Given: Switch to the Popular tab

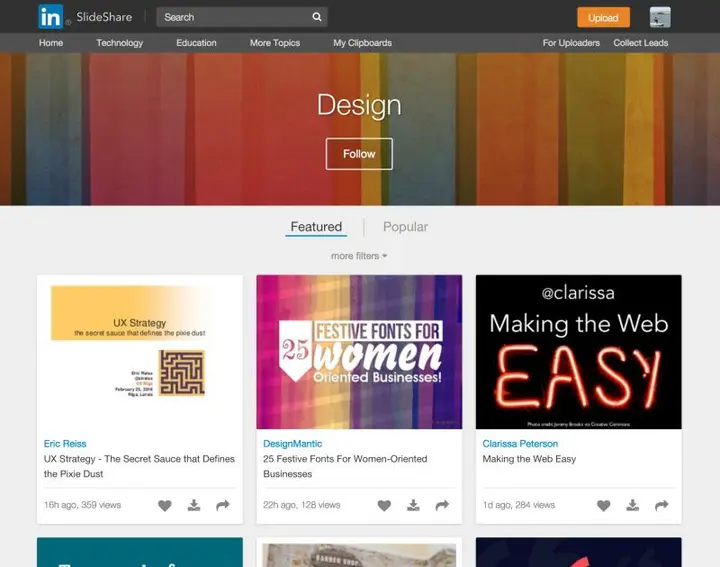Looking at the screenshot, I should 405,227.
